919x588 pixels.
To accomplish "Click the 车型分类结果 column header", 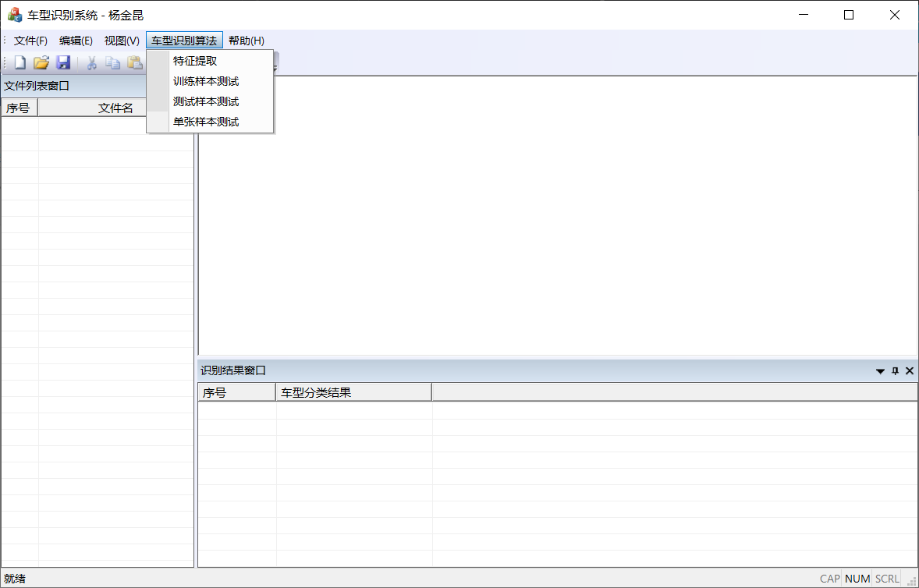I will pyautogui.click(x=353, y=392).
